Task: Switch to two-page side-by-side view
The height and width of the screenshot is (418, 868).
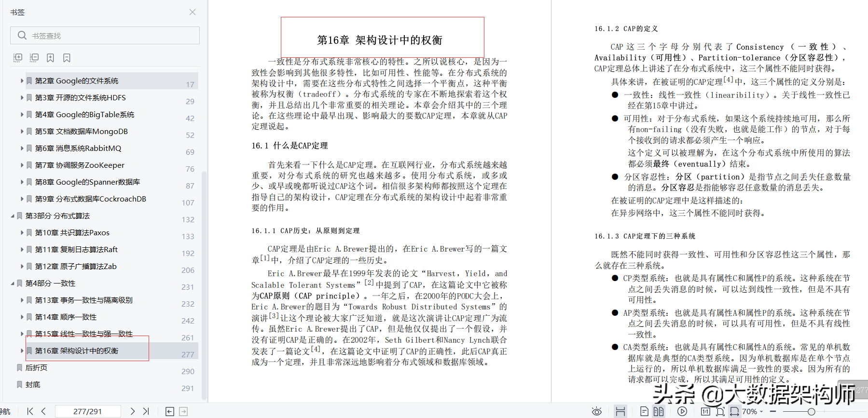Action: coord(659,411)
